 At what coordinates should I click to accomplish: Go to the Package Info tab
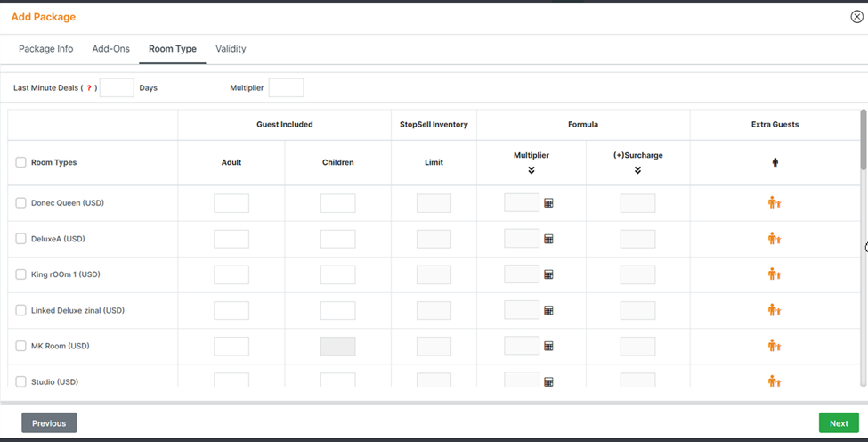[x=46, y=49]
